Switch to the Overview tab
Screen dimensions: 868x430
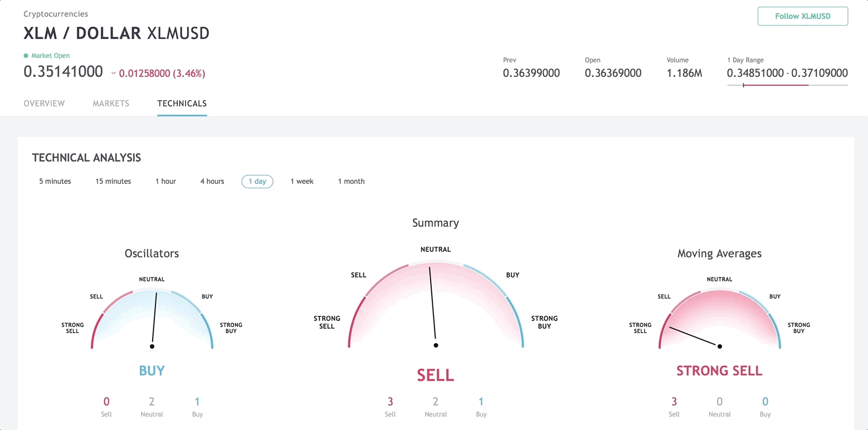click(x=44, y=104)
